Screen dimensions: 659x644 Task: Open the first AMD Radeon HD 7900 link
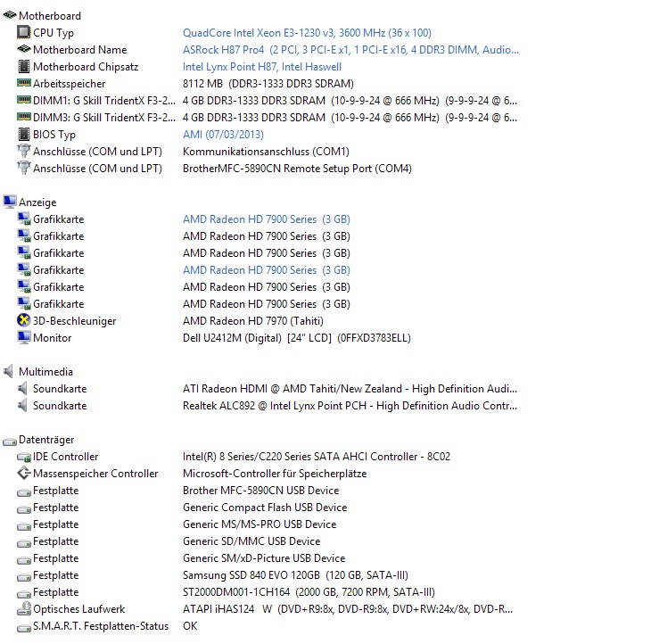(267, 219)
